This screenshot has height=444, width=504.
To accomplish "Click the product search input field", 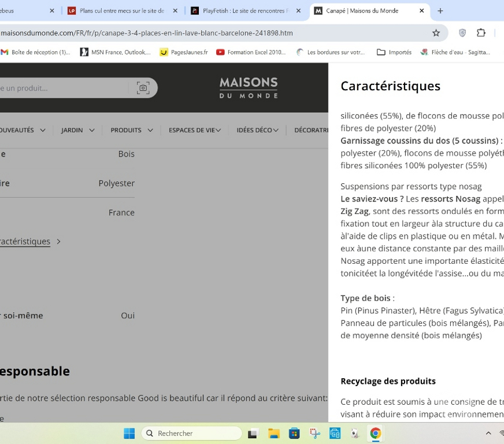I will coord(64,88).
